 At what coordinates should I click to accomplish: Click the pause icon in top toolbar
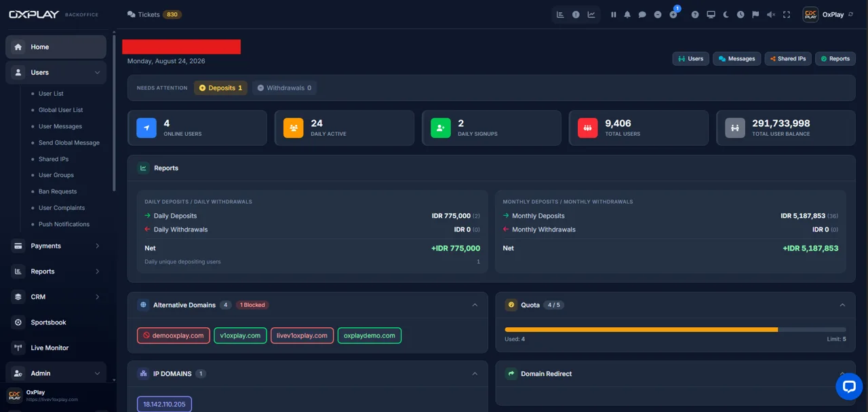pyautogui.click(x=614, y=14)
